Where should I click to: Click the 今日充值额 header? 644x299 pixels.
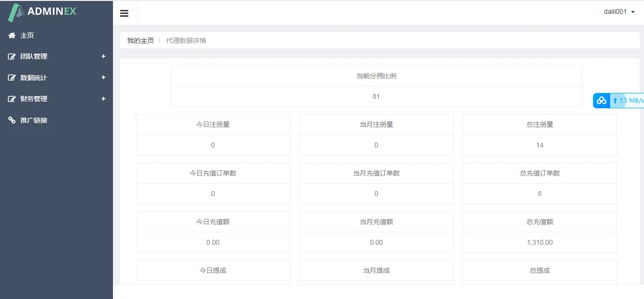213,222
